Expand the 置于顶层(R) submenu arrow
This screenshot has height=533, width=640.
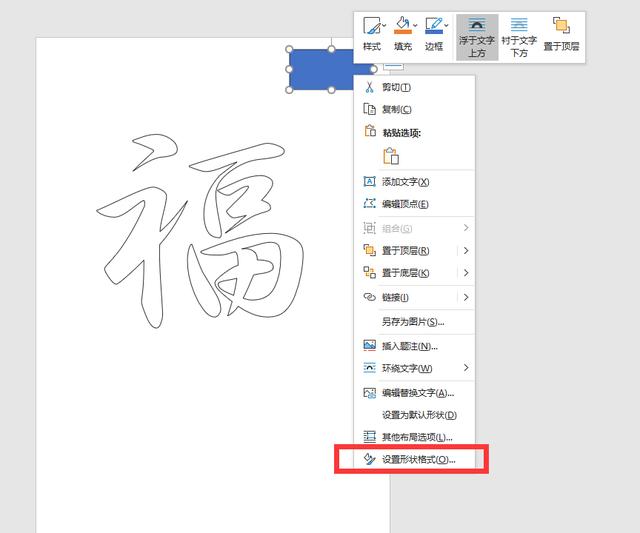[x=466, y=250]
